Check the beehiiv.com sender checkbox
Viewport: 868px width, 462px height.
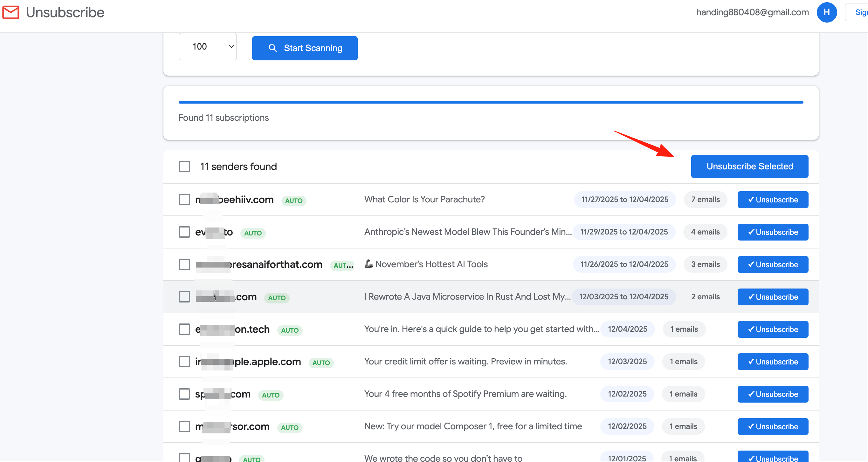click(x=184, y=199)
